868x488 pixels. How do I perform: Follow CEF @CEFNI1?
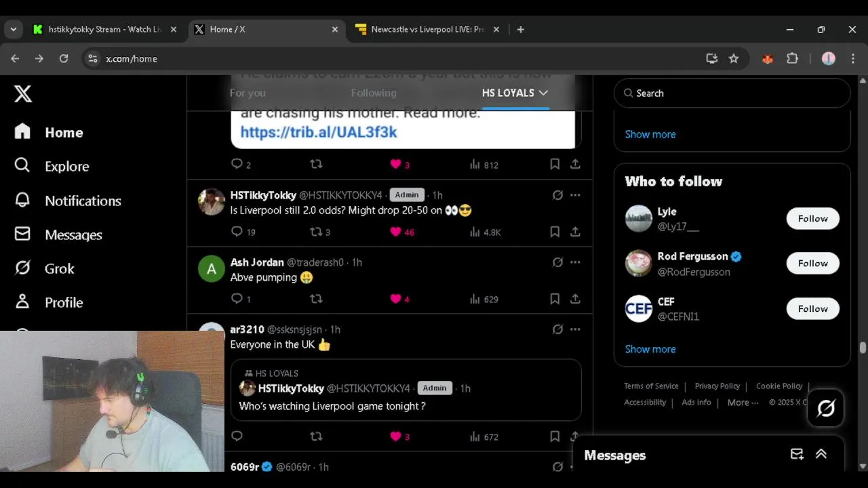point(812,308)
